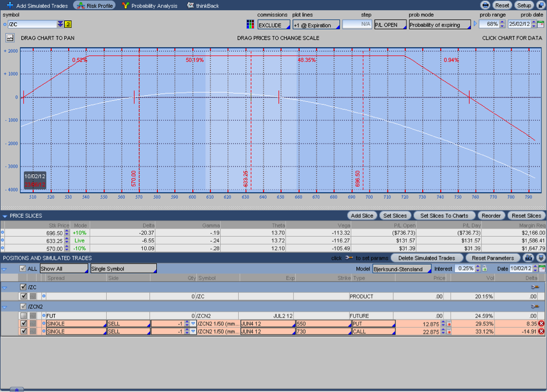Switch to the Probability Analysis tab

[150, 5]
